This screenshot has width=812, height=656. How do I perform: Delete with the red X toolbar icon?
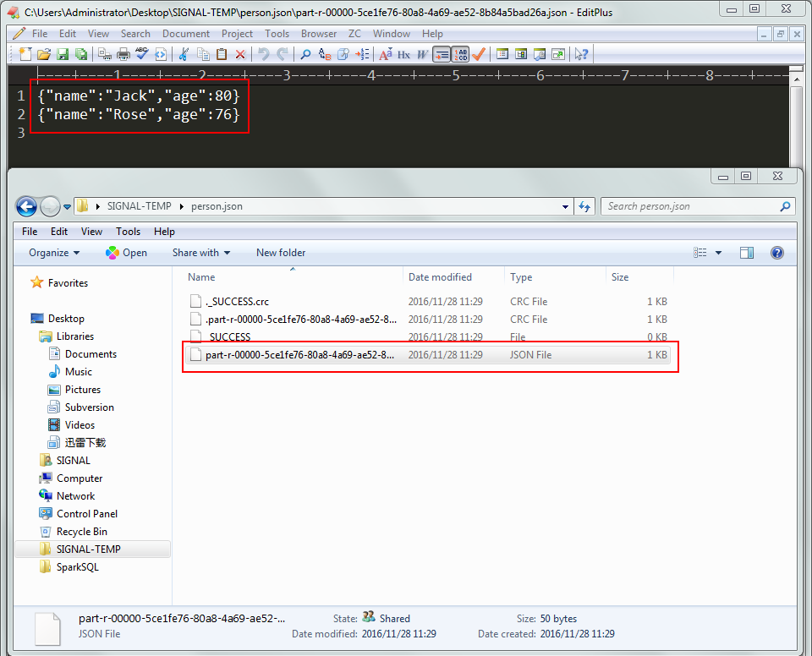[x=240, y=54]
